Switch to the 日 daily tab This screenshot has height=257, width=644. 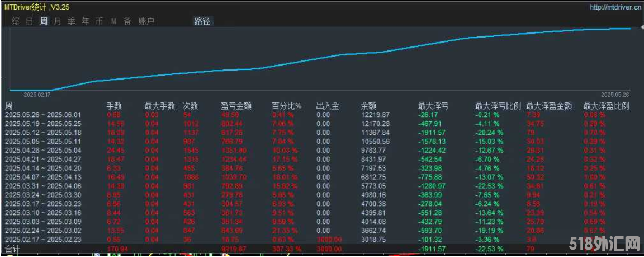pos(30,21)
